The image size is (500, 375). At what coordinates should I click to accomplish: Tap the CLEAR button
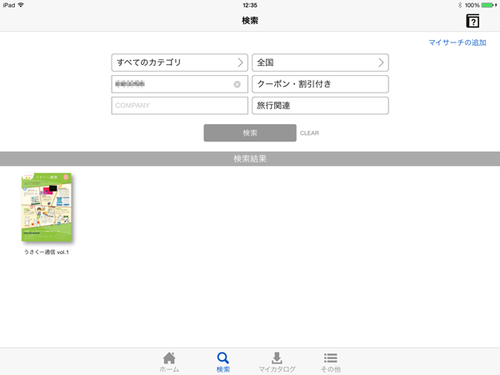309,133
